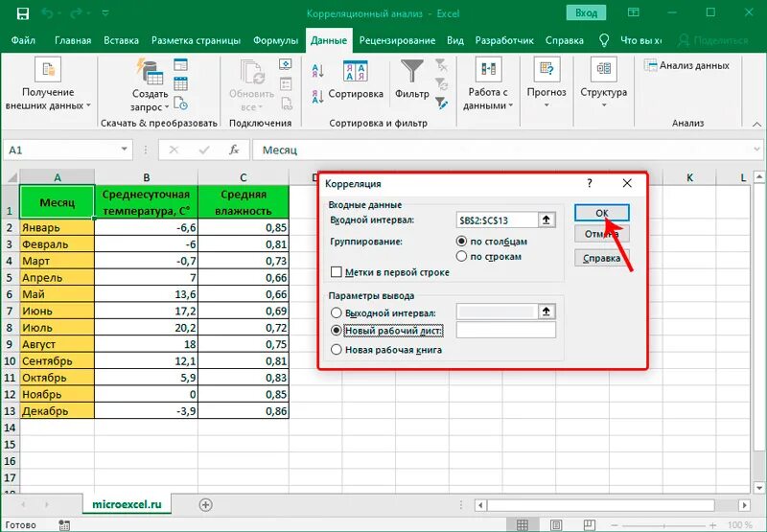This screenshot has height=532, width=767.
Task: Expand Получение внешних данных dropdown
Action: (x=88, y=105)
